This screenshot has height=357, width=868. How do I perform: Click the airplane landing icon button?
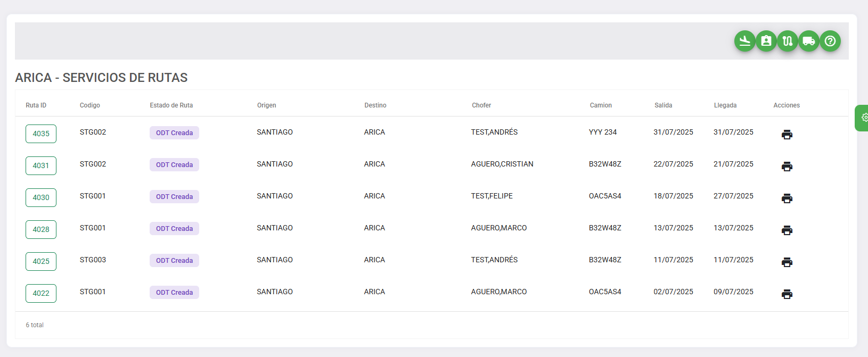[x=744, y=41]
